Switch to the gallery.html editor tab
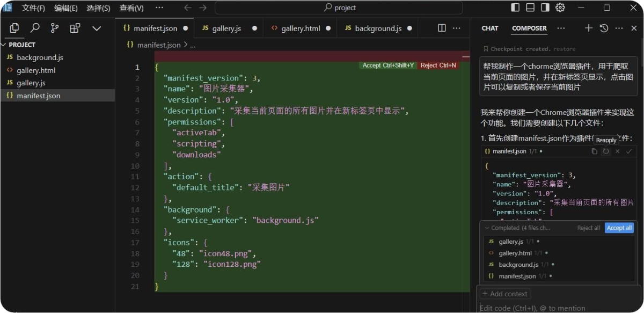The height and width of the screenshot is (313, 644). point(301,28)
